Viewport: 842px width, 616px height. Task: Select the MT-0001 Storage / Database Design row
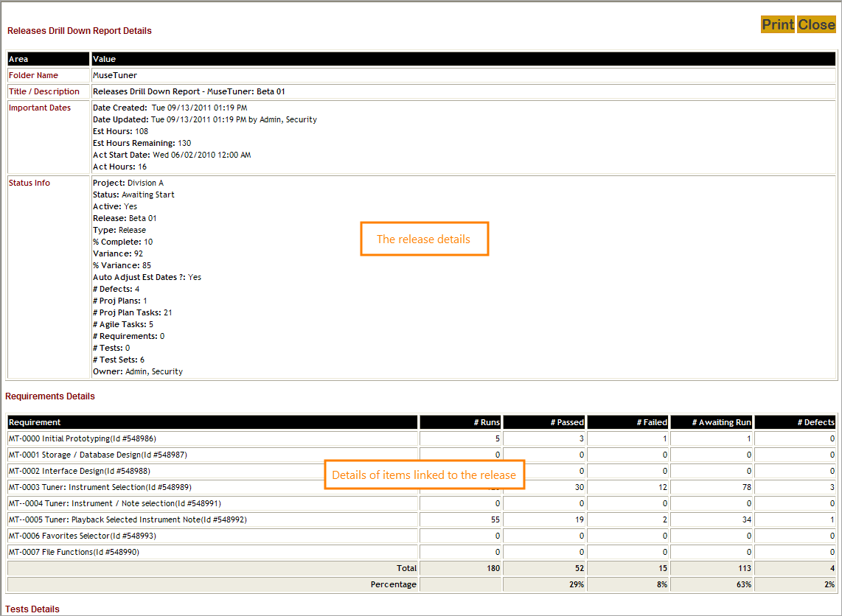(98, 455)
